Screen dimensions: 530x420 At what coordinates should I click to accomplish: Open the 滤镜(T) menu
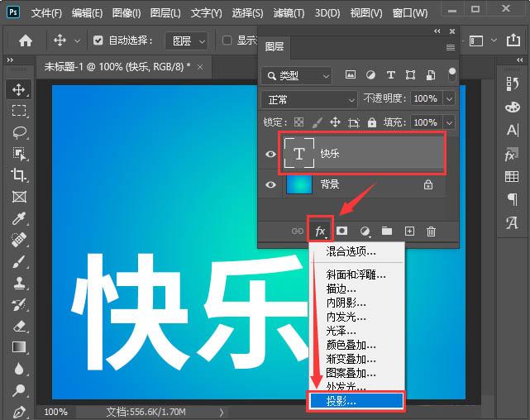point(289,13)
